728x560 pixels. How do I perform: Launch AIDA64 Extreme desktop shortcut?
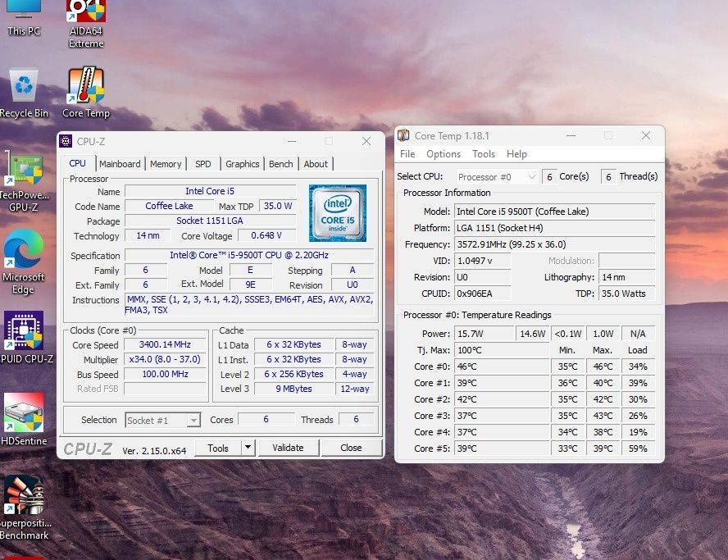tap(86, 24)
